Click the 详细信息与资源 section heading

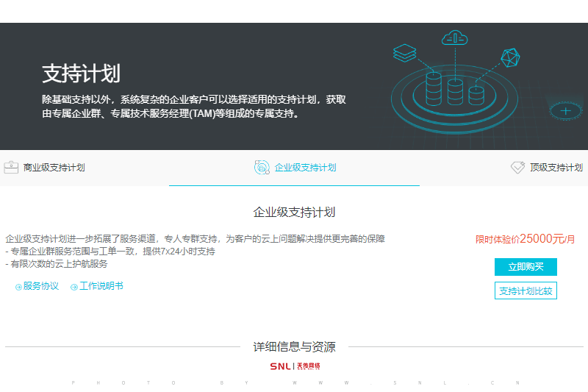click(x=294, y=346)
